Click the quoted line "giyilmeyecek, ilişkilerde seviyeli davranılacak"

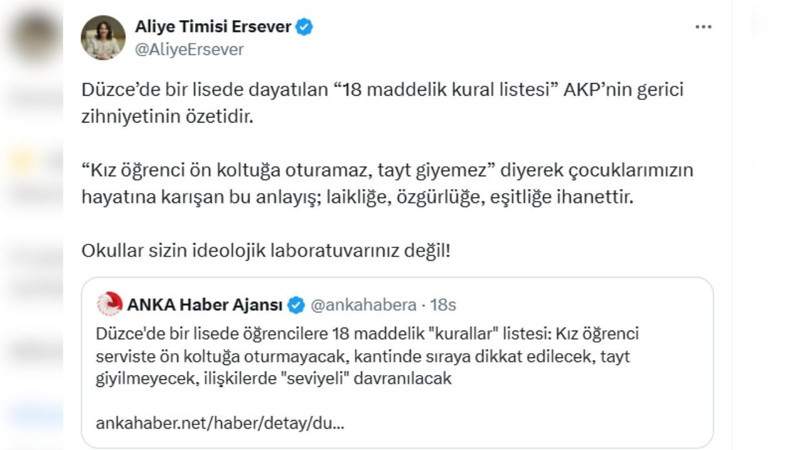click(274, 379)
